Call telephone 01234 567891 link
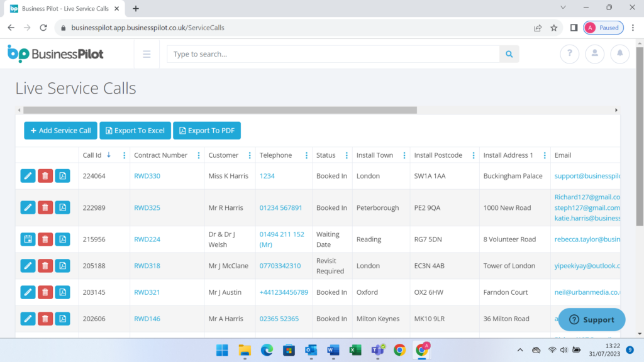The width and height of the screenshot is (644, 362). click(280, 207)
